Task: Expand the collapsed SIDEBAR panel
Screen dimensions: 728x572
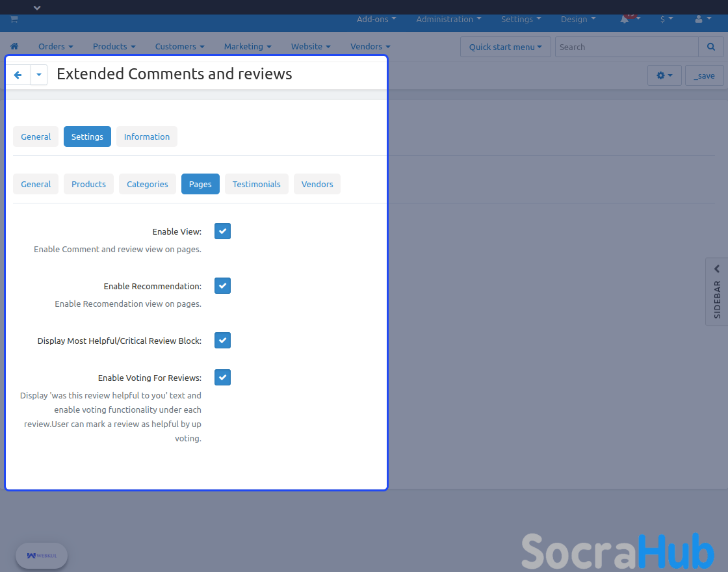Action: (x=716, y=291)
